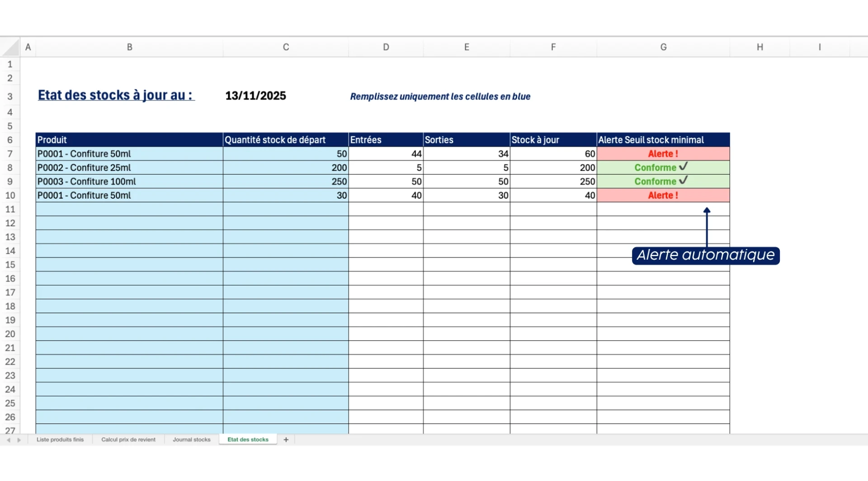The image size is (868, 481).
Task: Select the Stock à jour value 40
Action: click(553, 195)
